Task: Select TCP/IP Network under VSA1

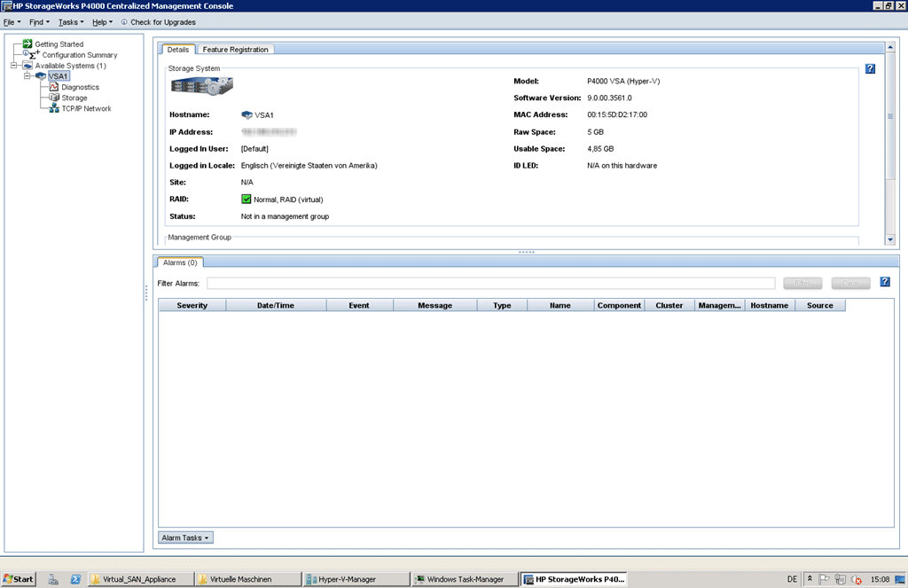Action: coord(86,108)
